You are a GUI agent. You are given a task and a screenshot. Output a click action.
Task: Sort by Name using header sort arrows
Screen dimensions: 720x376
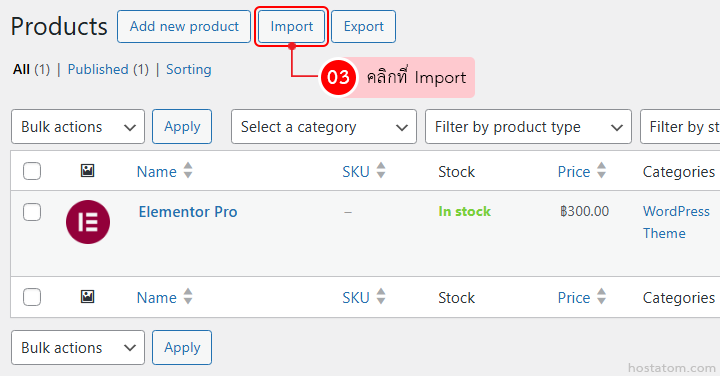tap(188, 171)
